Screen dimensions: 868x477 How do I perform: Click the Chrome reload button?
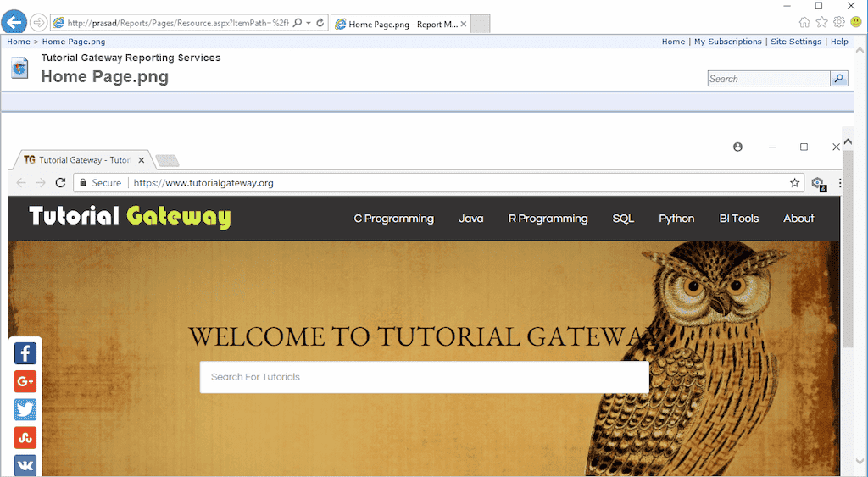point(60,183)
